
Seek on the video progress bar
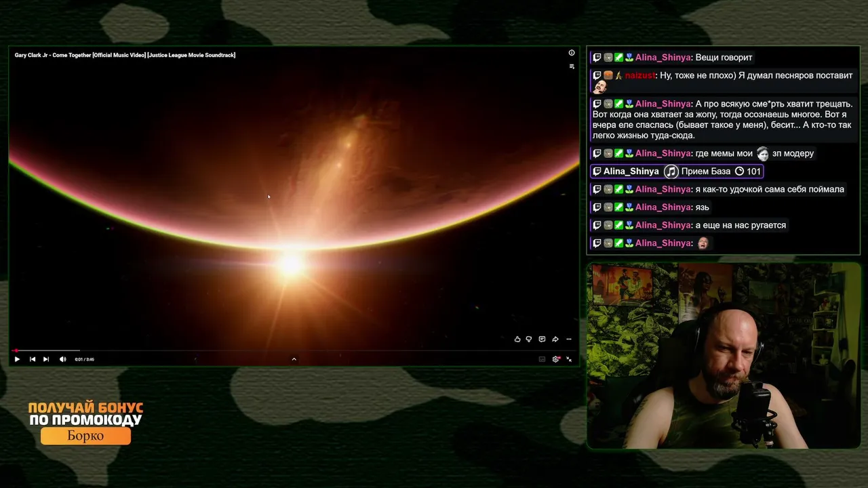(x=294, y=350)
